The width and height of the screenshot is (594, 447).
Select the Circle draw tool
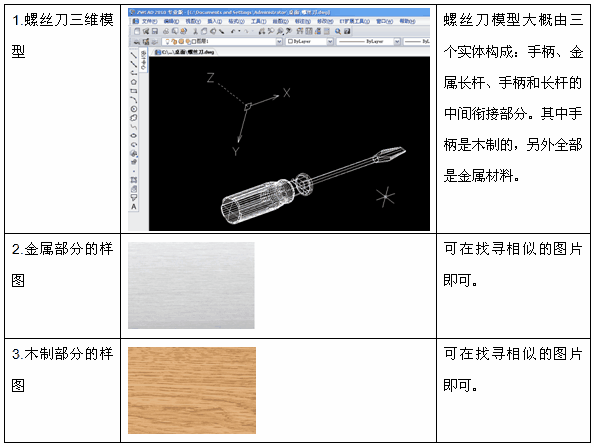click(x=134, y=109)
